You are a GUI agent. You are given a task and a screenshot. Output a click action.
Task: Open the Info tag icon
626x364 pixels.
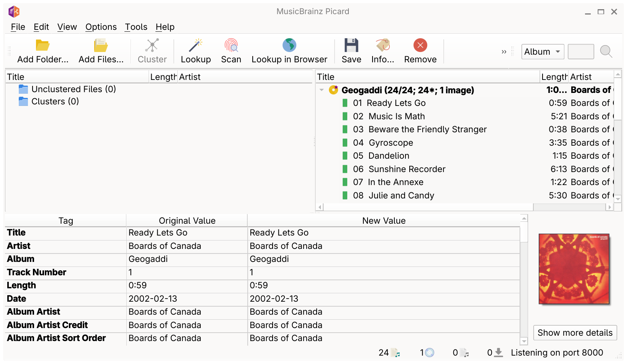tap(382, 45)
